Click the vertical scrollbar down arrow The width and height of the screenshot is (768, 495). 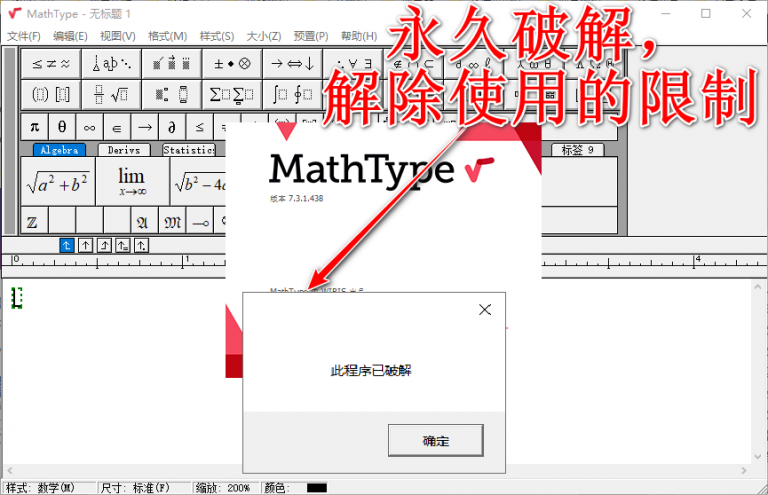[x=758, y=456]
